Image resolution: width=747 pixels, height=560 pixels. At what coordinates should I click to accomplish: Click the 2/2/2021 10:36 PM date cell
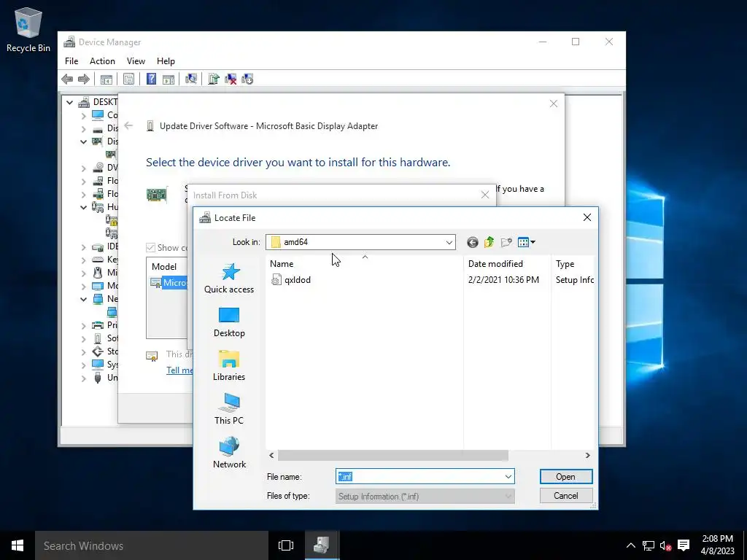503,280
